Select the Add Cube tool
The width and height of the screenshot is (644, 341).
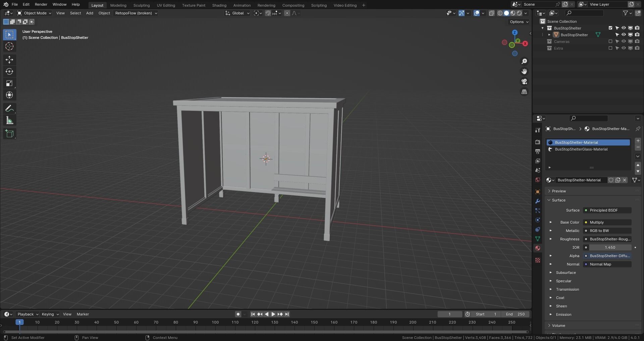pyautogui.click(x=9, y=134)
